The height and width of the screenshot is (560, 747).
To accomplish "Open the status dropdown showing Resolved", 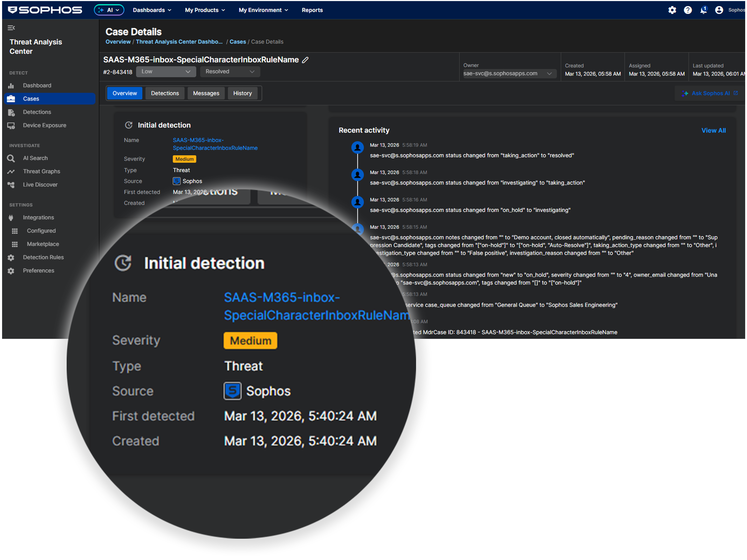I will click(230, 72).
